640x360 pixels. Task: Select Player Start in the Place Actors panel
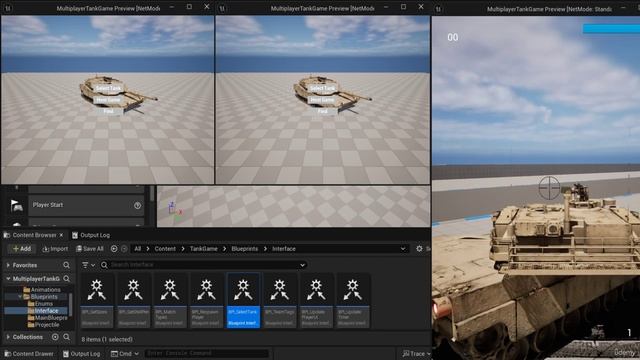(x=86, y=205)
